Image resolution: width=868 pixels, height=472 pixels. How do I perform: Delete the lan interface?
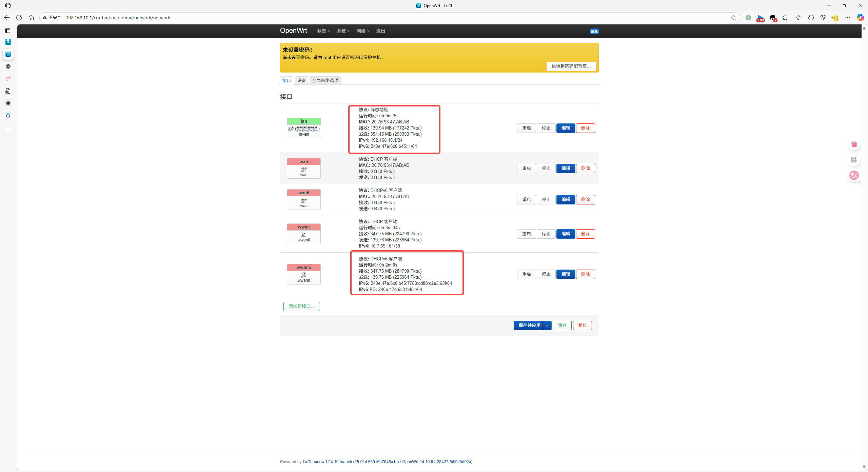tap(585, 128)
